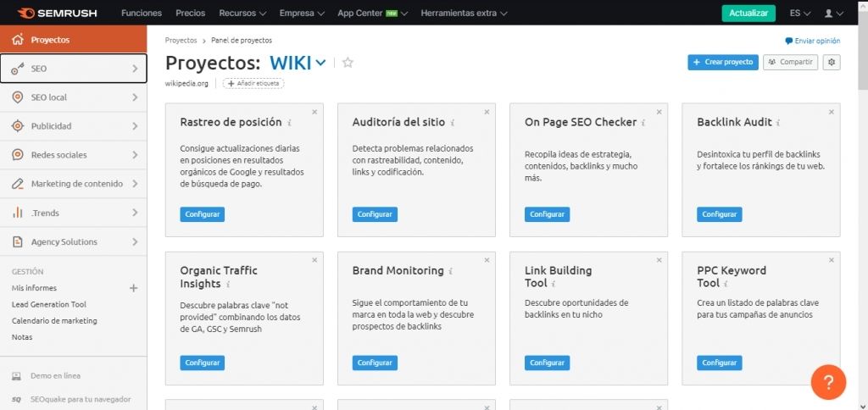Click info icon next to Rastreo de posición

pyautogui.click(x=290, y=123)
